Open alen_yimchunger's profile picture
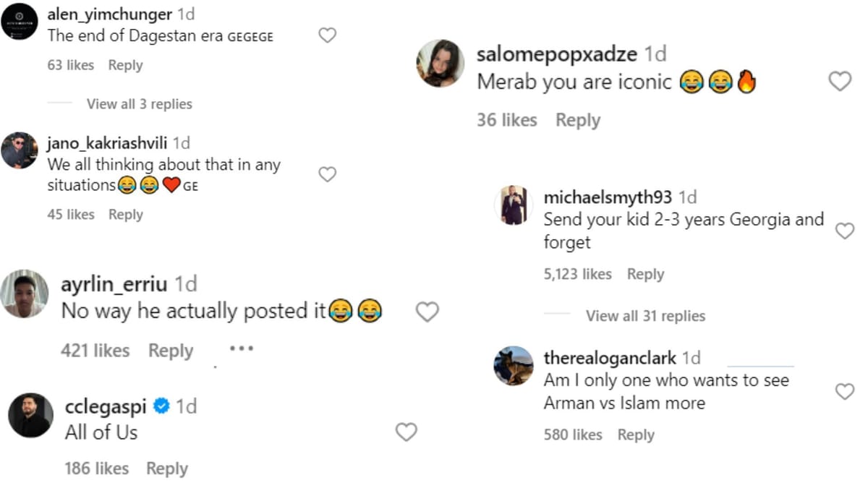The width and height of the screenshot is (868, 488). pos(20,21)
